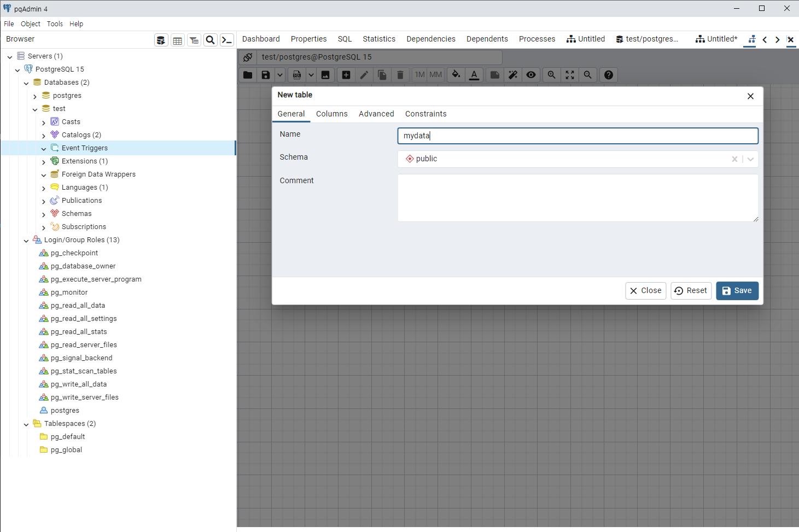Image resolution: width=799 pixels, height=532 pixels.
Task: Open save options dropdown arrow in ERD toolbar
Action: [x=279, y=75]
